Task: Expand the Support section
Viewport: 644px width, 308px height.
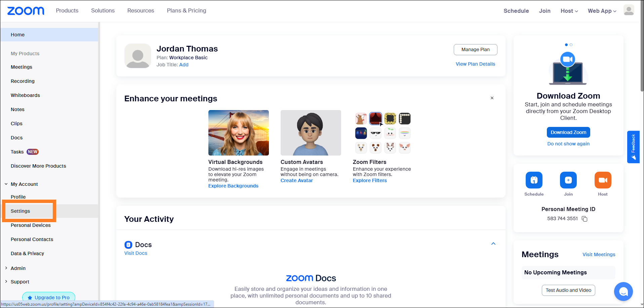Action: [6, 282]
